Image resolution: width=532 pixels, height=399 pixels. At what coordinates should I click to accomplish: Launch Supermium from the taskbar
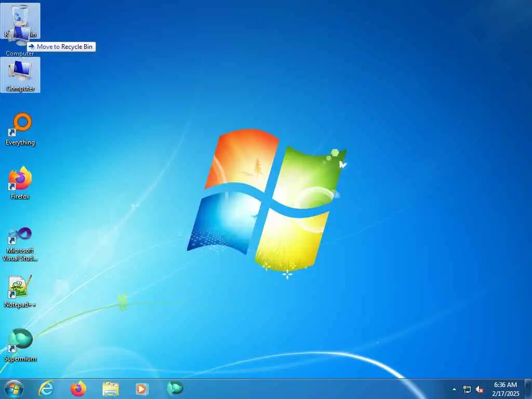(x=175, y=389)
